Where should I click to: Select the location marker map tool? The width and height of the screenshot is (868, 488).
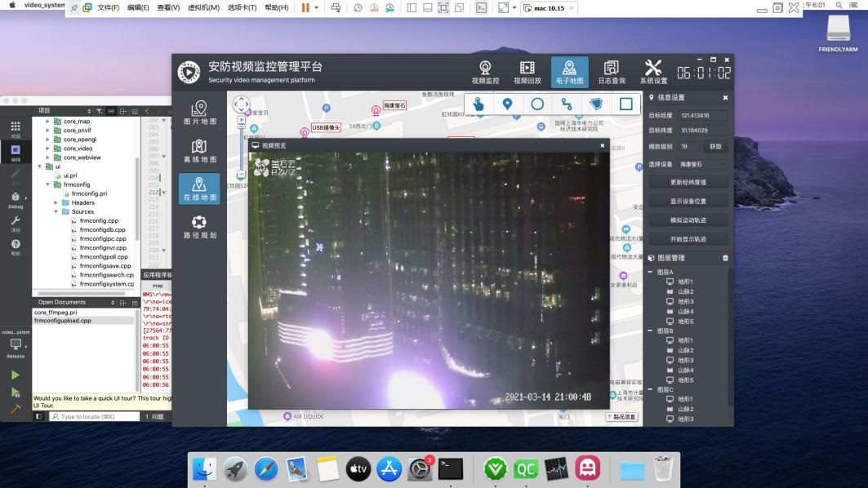pyautogui.click(x=507, y=104)
